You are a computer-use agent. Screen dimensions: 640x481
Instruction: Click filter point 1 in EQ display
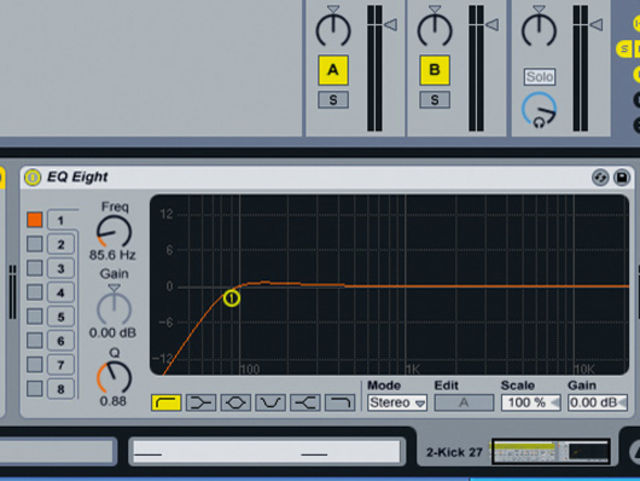coord(231,298)
